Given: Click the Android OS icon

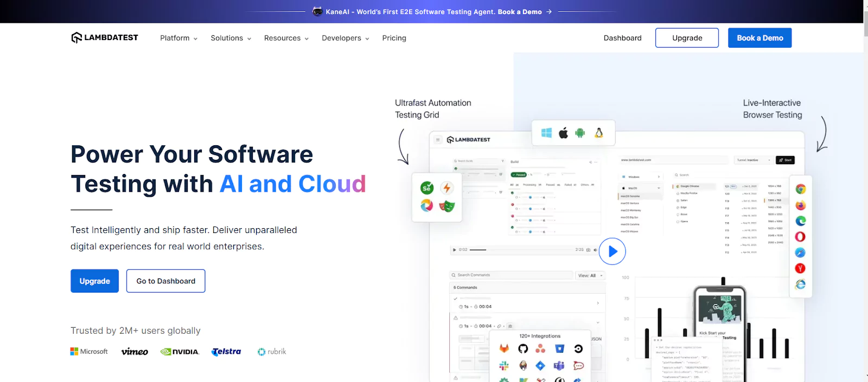Looking at the screenshot, I should point(580,133).
